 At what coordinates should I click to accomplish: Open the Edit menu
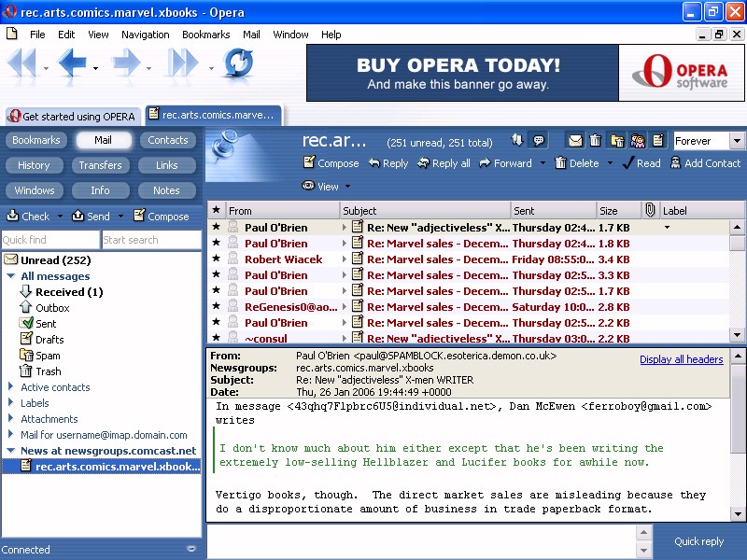66,35
